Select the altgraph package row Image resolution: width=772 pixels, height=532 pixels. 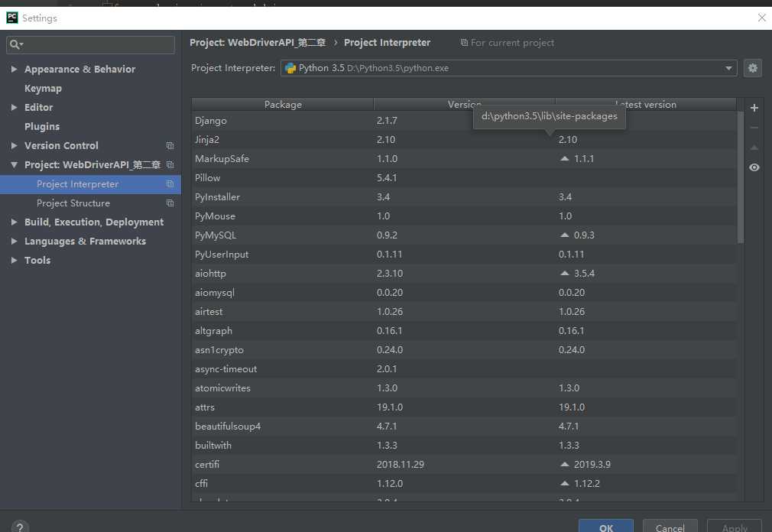pos(464,331)
